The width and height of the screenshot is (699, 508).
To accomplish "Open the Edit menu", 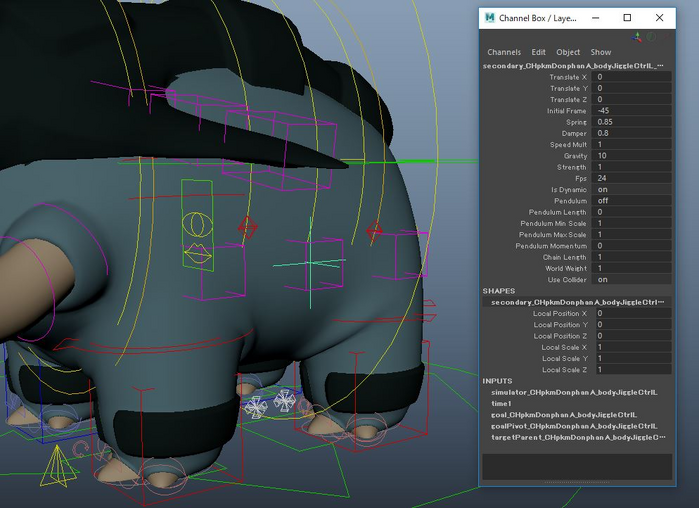I will pos(538,52).
